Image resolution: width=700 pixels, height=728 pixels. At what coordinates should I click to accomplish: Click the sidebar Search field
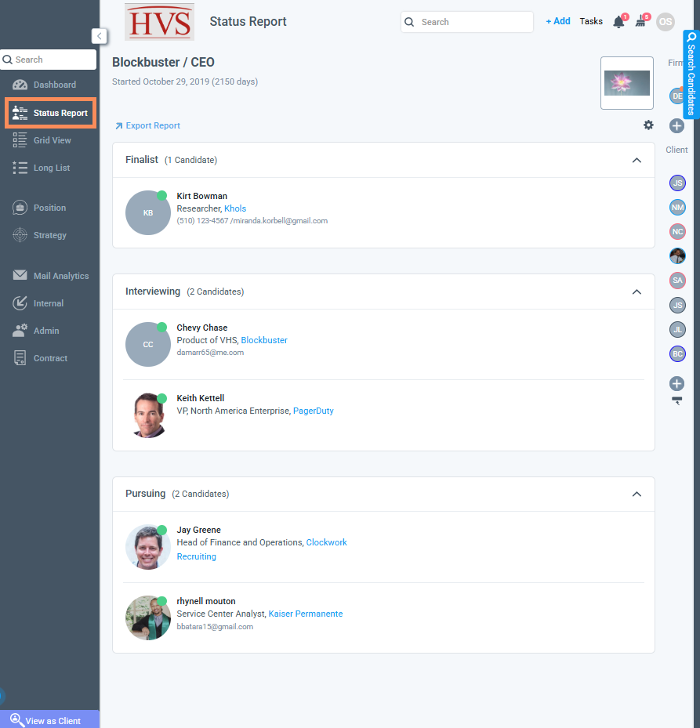(x=49, y=60)
